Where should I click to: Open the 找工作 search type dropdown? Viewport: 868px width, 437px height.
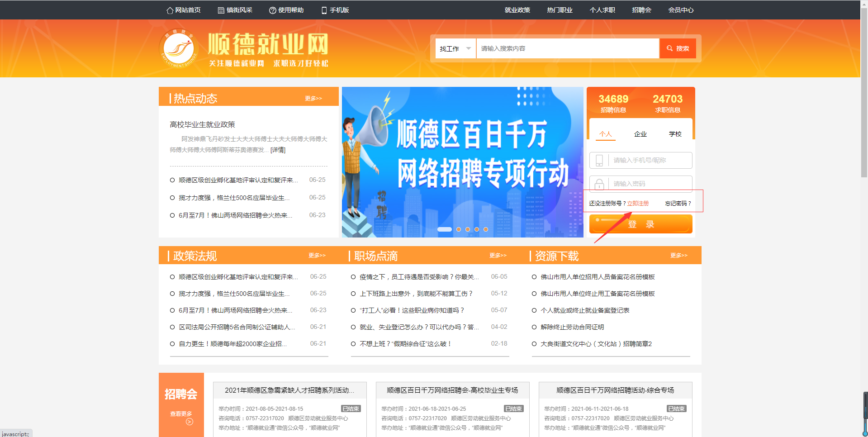tap(455, 48)
